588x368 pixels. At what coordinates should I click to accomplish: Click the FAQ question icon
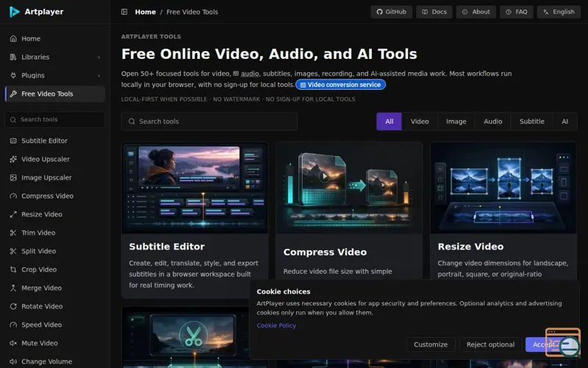click(x=509, y=12)
